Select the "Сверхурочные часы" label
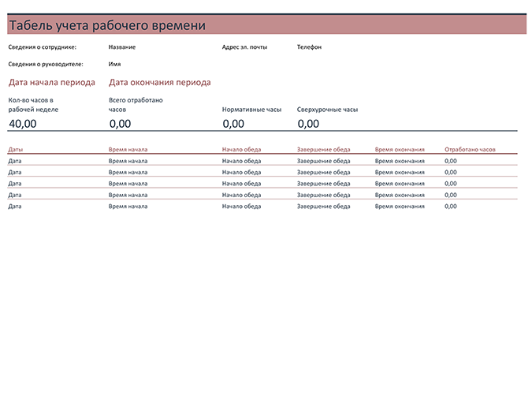This screenshot has height=410, width=532. tap(327, 110)
